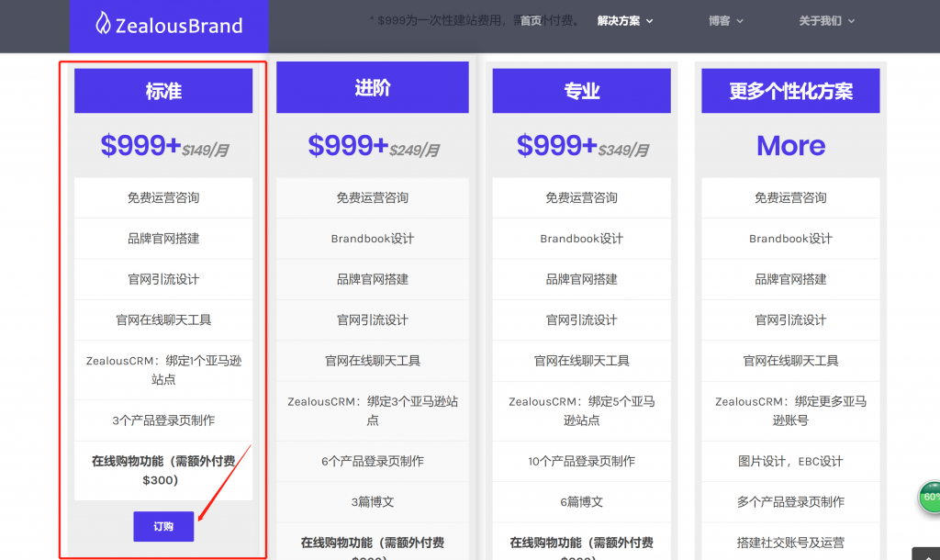Image resolution: width=940 pixels, height=560 pixels.
Task: Click the 订购 button in 标准 plan
Action: (x=163, y=526)
